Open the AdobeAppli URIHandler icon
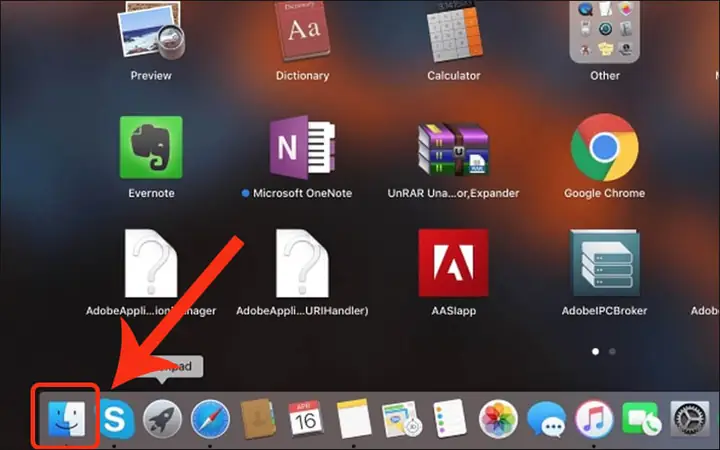Viewport: 720px width, 450px height. tap(302, 264)
